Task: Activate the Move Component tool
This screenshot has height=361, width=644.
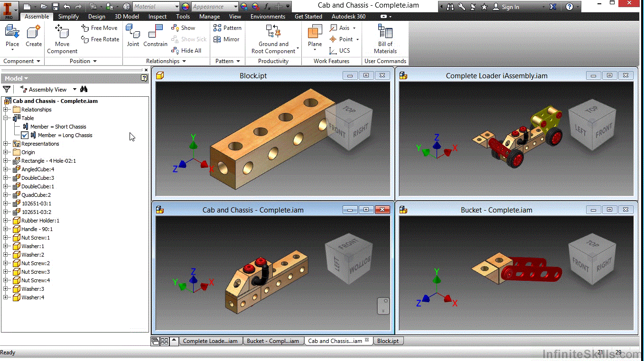Action: pyautogui.click(x=62, y=39)
